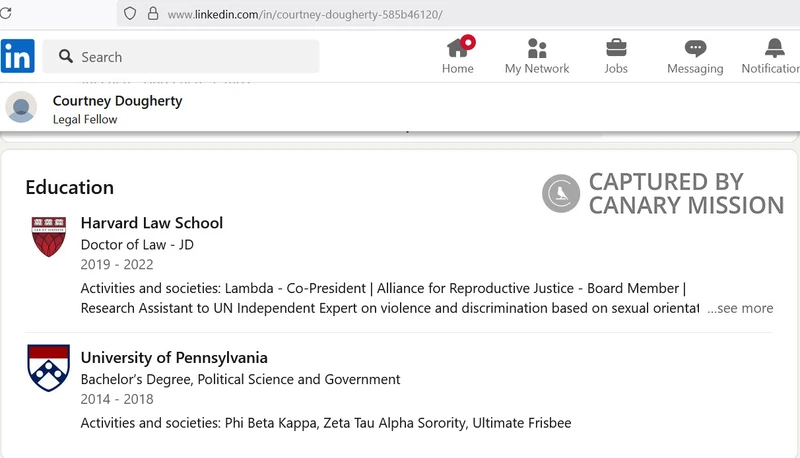Image resolution: width=800 pixels, height=458 pixels.
Task: Open the Jobs briefcase icon
Action: 616,48
